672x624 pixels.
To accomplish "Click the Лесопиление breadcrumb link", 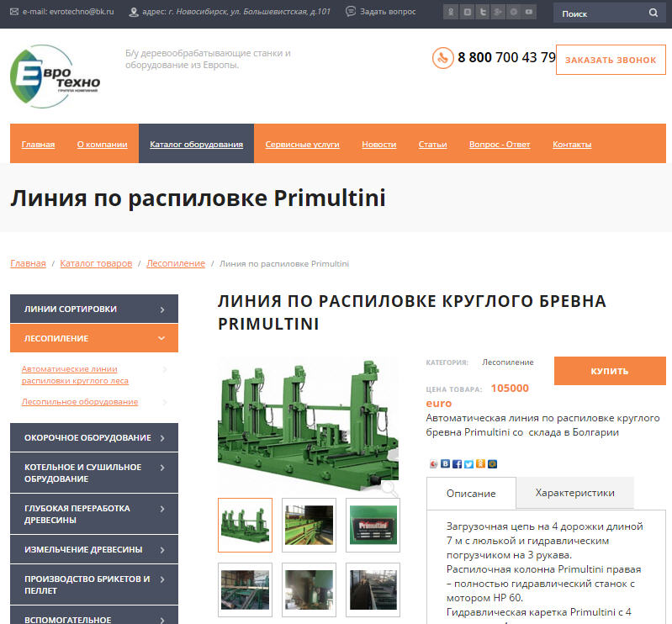I will point(176,263).
